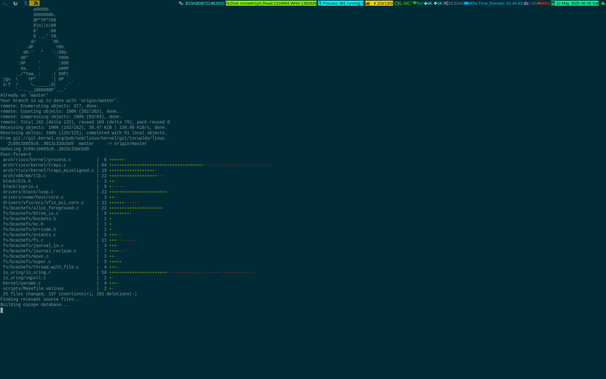Click the terminal cursor below cscope message

coord(2,310)
